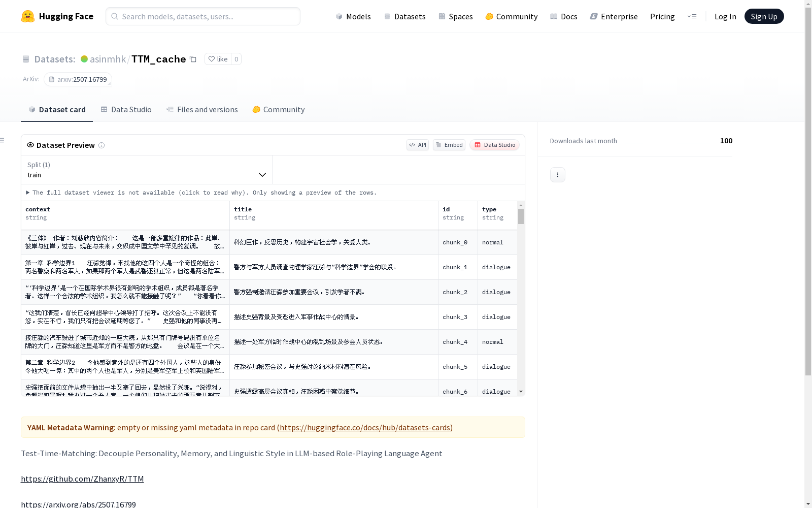Open the Split train dropdown
The width and height of the screenshot is (812, 508).
click(x=147, y=170)
